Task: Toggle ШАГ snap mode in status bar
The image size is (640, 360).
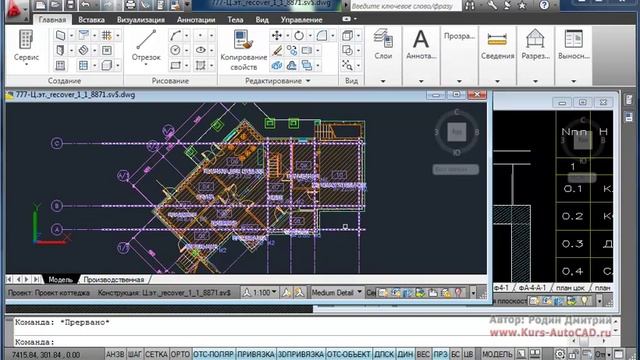Action: point(134,354)
